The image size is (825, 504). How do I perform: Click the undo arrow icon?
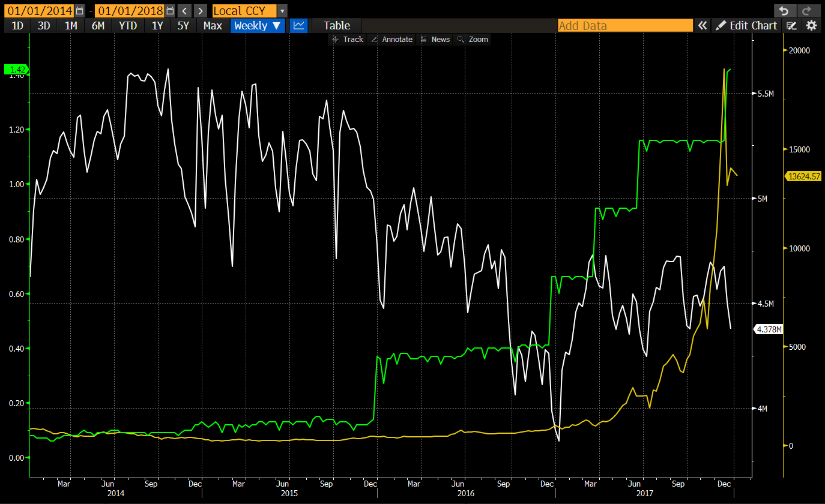click(x=782, y=11)
